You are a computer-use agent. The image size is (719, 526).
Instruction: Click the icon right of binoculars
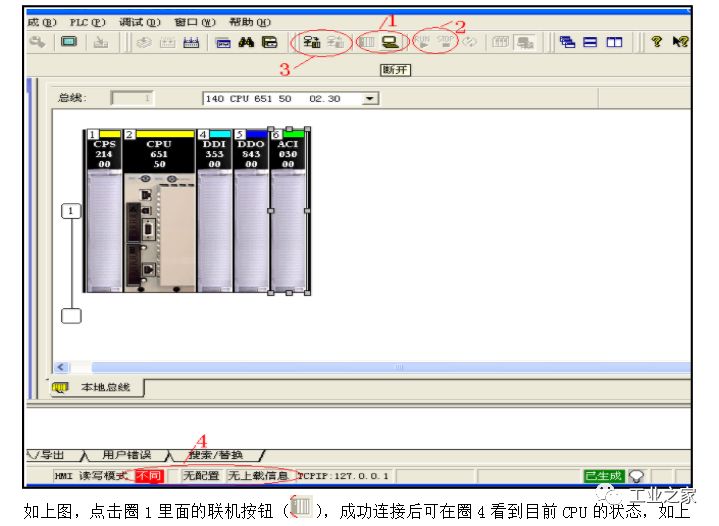click(x=270, y=42)
